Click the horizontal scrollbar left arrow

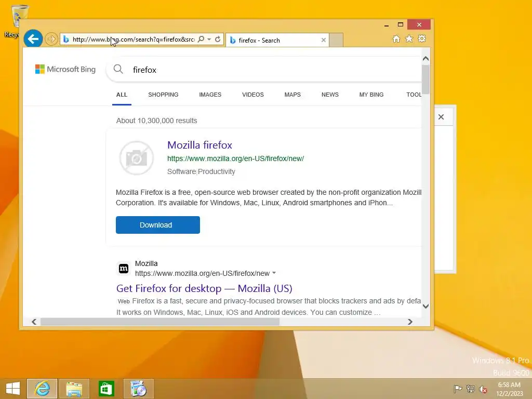pos(34,322)
